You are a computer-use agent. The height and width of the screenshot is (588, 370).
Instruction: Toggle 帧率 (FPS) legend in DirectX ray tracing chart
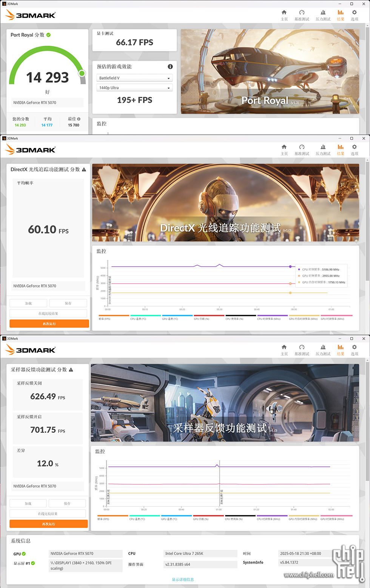click(114, 318)
